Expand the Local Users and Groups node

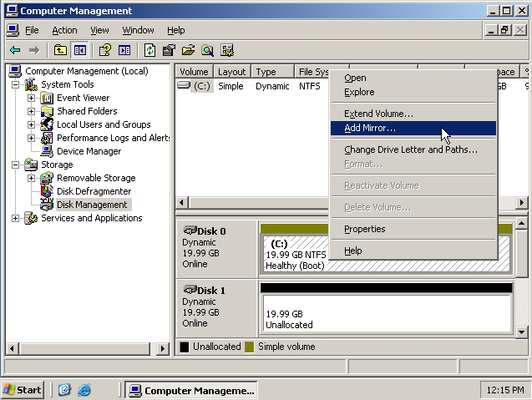coord(31,124)
